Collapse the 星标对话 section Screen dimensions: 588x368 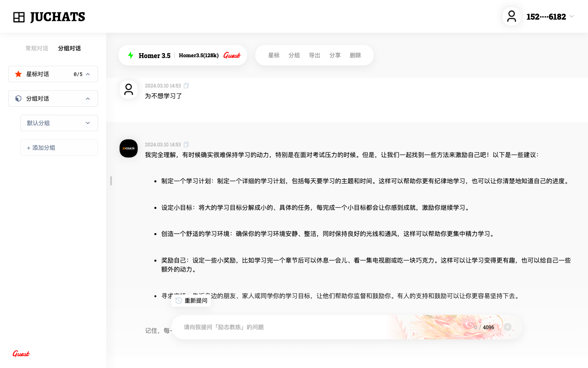tap(88, 74)
